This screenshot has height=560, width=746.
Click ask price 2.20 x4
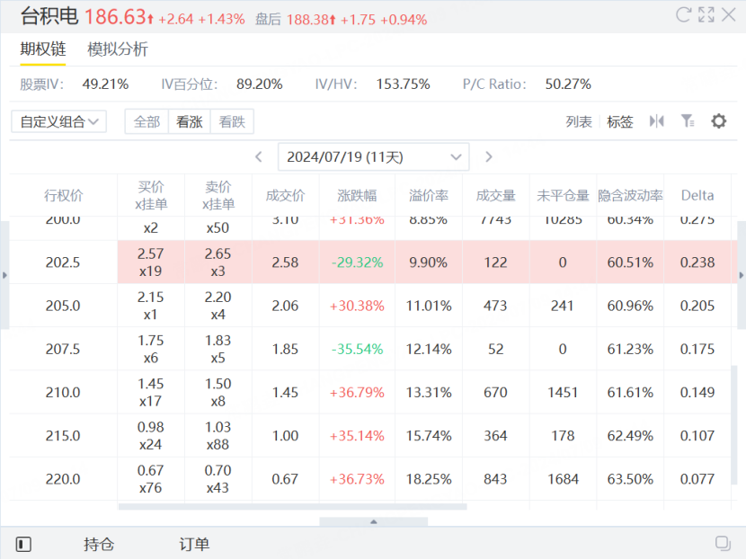[218, 306]
